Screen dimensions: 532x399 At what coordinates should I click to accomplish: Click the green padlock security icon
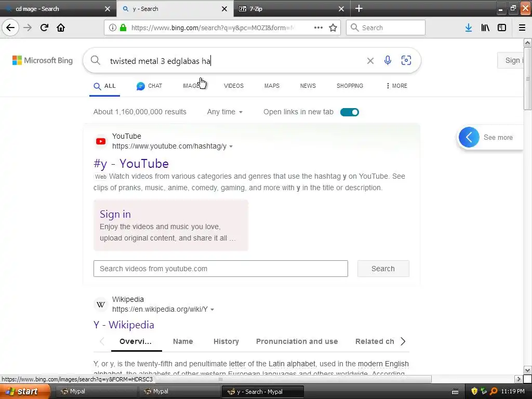(x=123, y=28)
